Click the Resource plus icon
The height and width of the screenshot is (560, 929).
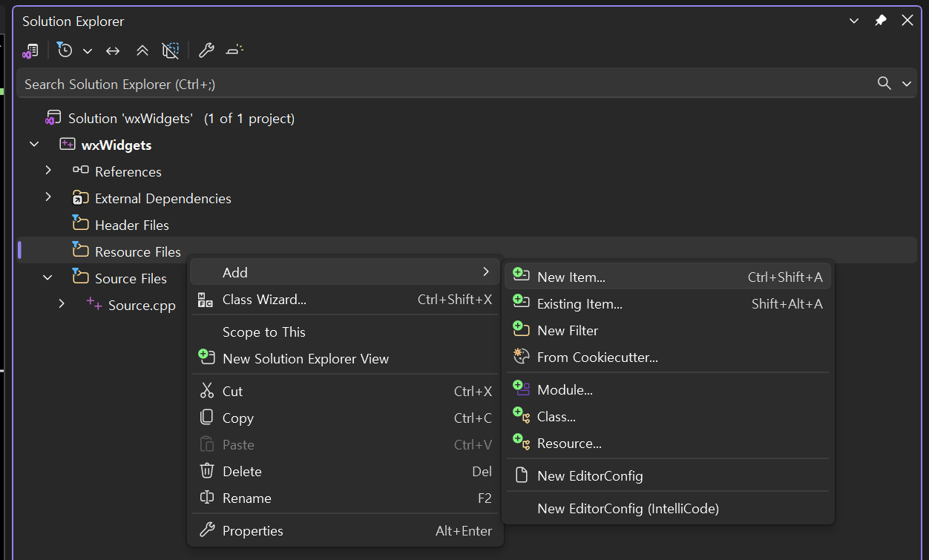point(521,441)
